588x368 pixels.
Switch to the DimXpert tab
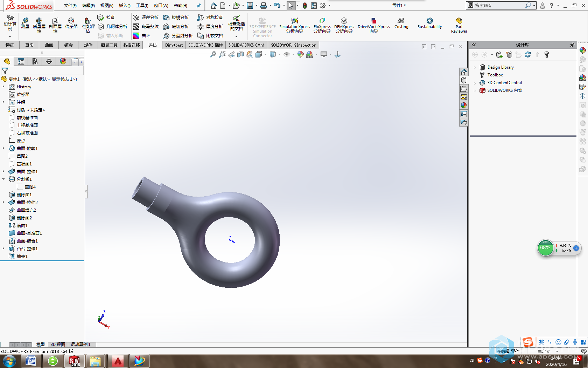(174, 45)
